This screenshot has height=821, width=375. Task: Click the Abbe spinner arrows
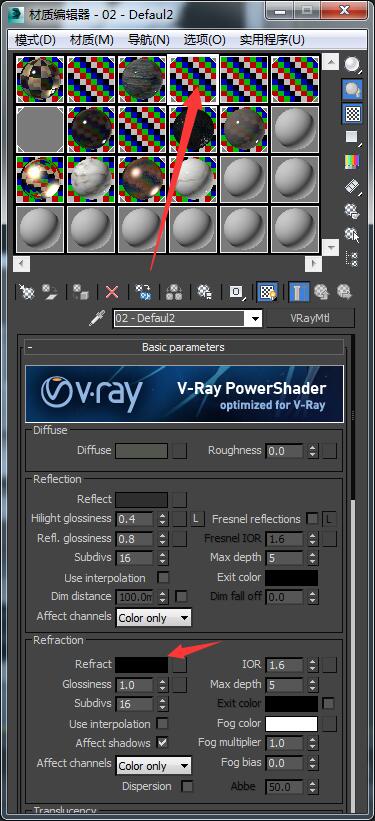pyautogui.click(x=313, y=787)
